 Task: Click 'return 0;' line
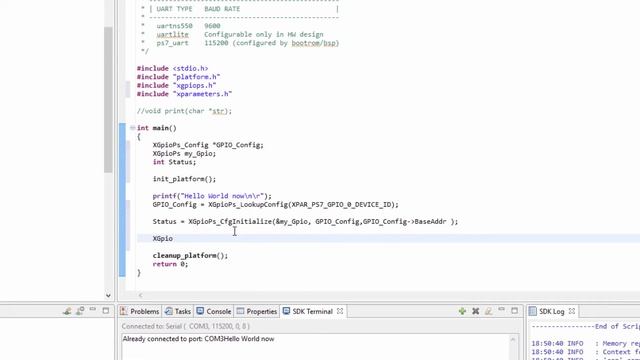171,264
